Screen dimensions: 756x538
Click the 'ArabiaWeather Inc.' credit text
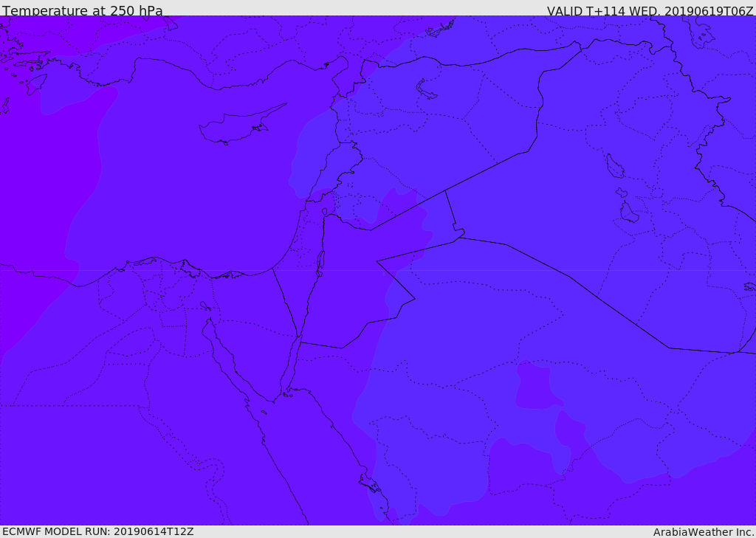[704, 532]
